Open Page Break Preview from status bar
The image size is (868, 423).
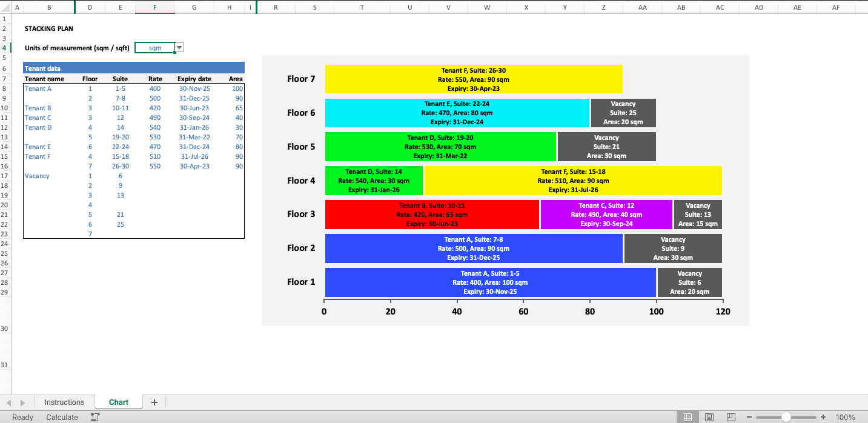731,417
